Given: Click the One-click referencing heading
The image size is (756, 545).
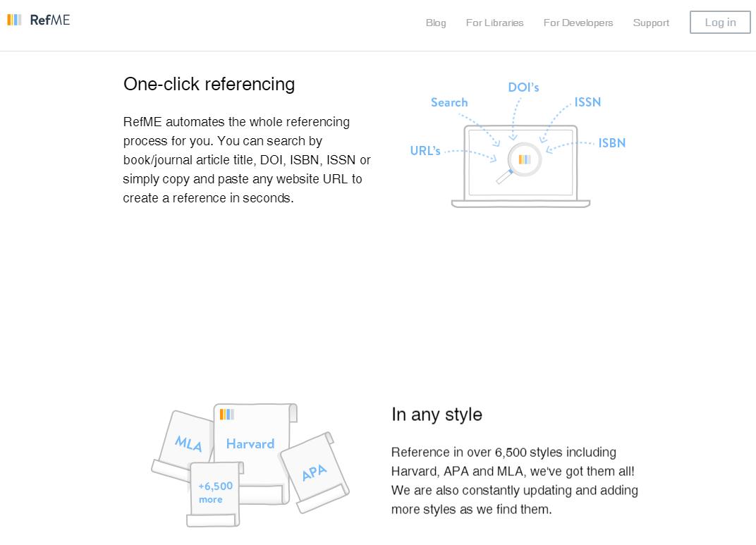Looking at the screenshot, I should [209, 84].
